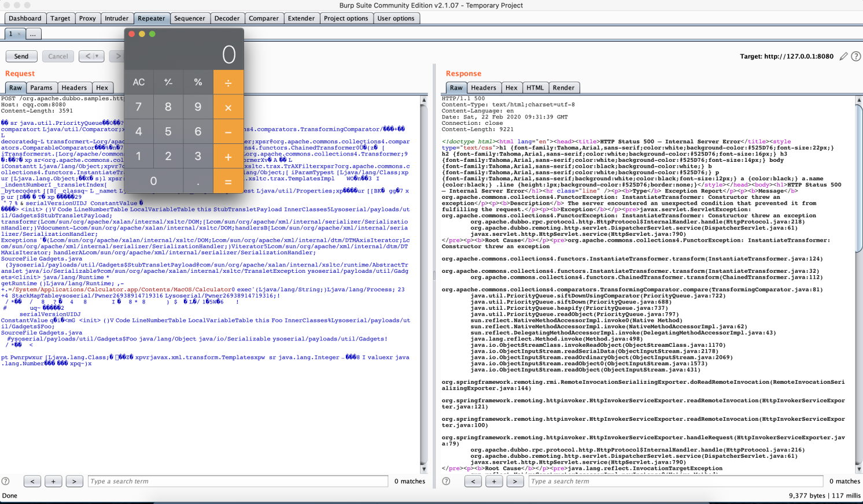
Task: Click the 3 key on Calculator
Action: coord(198,157)
